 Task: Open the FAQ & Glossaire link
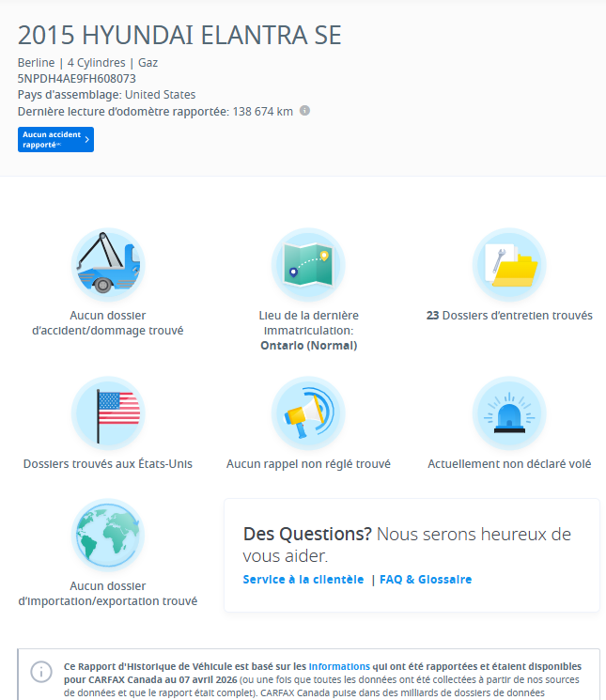click(426, 579)
